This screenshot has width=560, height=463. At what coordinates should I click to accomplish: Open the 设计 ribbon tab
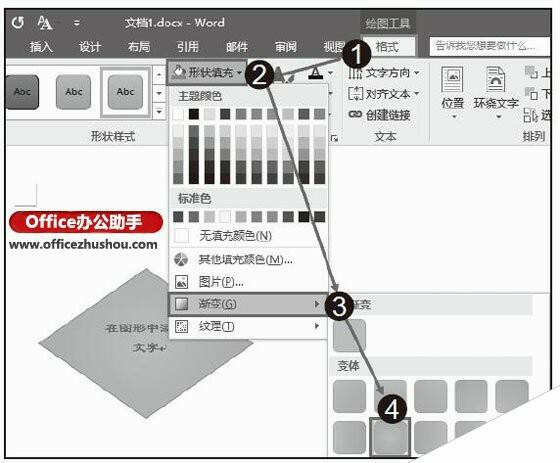tap(90, 47)
